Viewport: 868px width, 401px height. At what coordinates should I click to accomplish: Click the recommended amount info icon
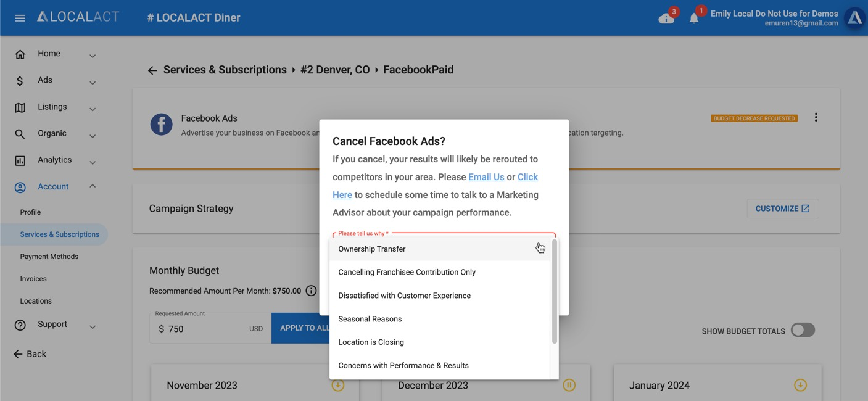click(x=311, y=291)
